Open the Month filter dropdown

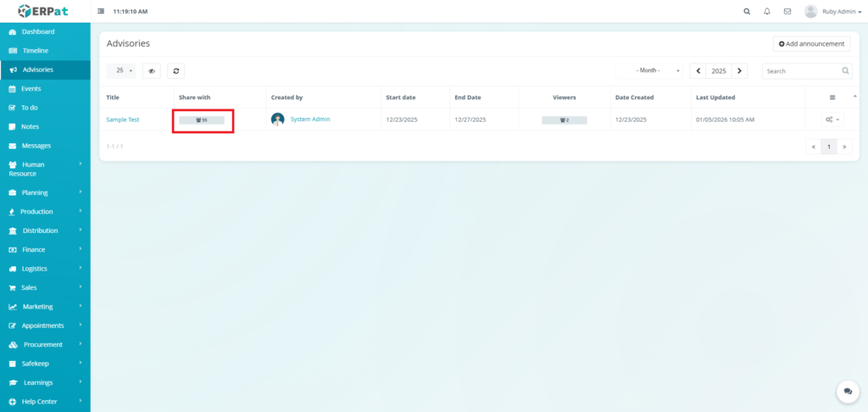point(648,71)
